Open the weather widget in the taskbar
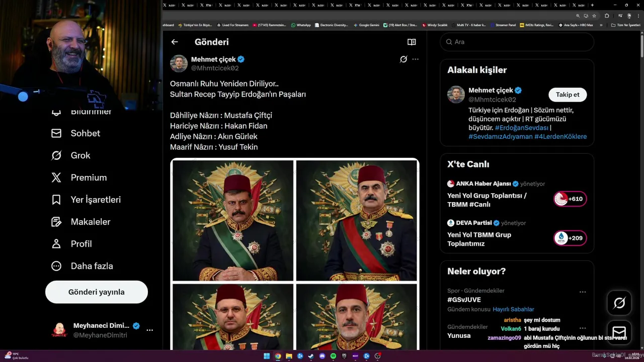This screenshot has width=644, height=362. tap(17, 355)
